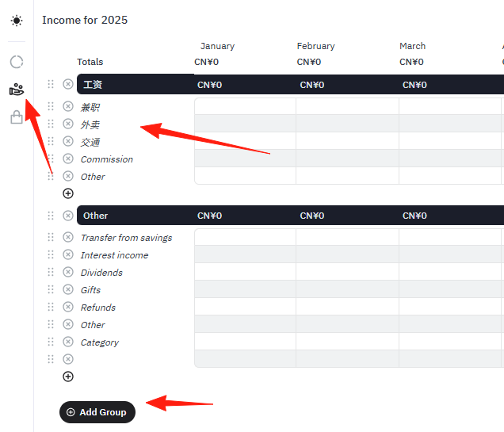Viewport: 504px width, 432px height.
Task: Open the circular overview icon in sidebar
Action: (17, 62)
